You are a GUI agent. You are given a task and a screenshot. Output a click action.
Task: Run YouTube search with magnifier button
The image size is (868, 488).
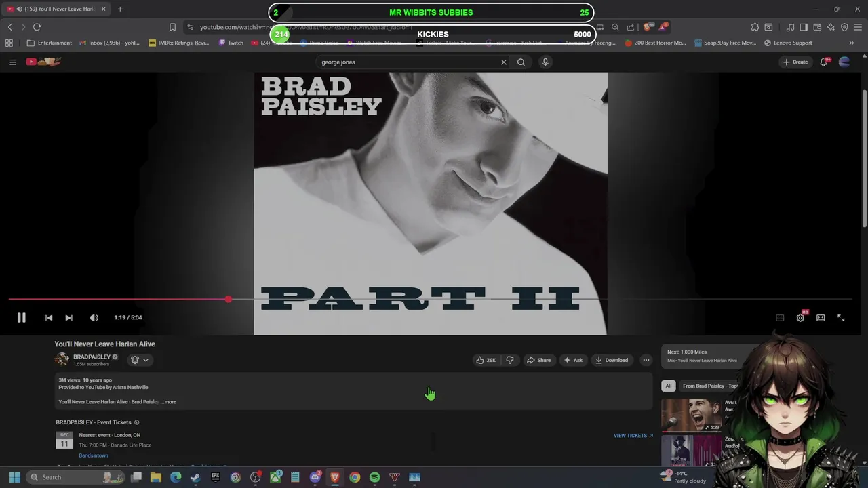coord(521,62)
